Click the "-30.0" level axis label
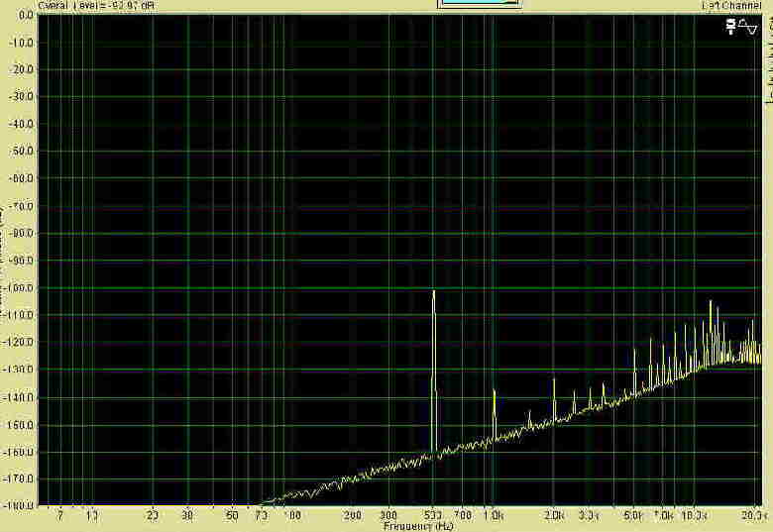 pyautogui.click(x=22, y=96)
